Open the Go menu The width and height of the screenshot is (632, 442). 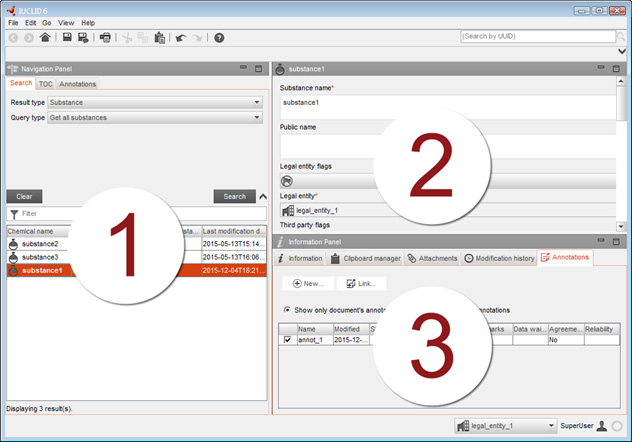coord(47,23)
